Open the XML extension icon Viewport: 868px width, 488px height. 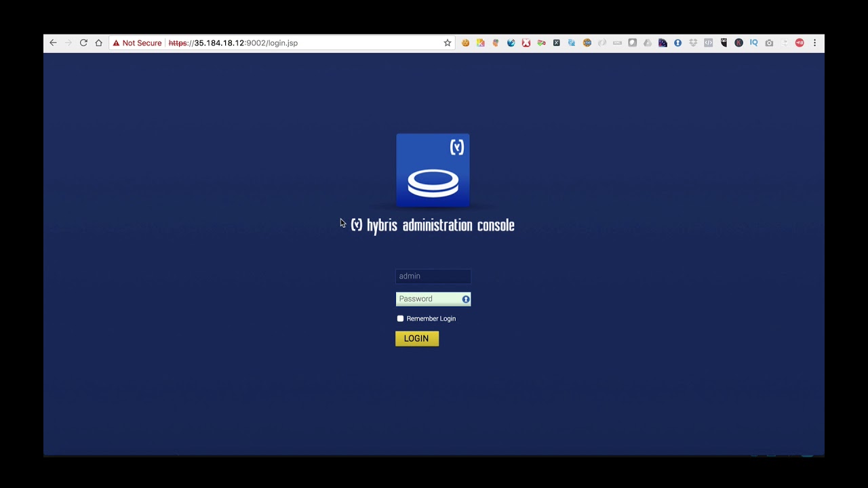tap(617, 43)
